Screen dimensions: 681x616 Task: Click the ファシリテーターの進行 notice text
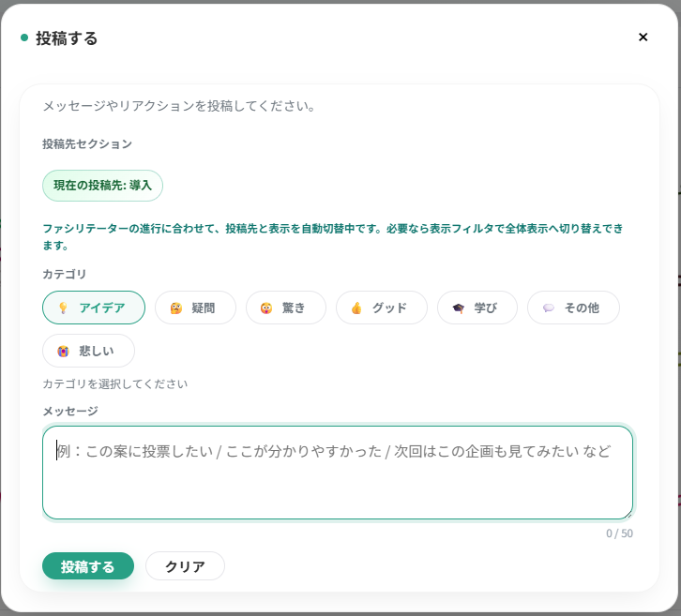pyautogui.click(x=333, y=237)
